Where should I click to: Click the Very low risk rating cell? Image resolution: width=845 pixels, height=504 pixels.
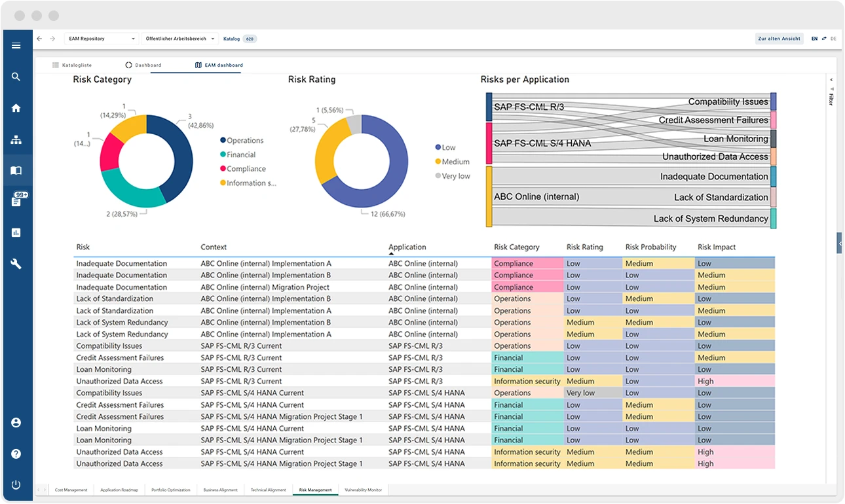click(593, 393)
